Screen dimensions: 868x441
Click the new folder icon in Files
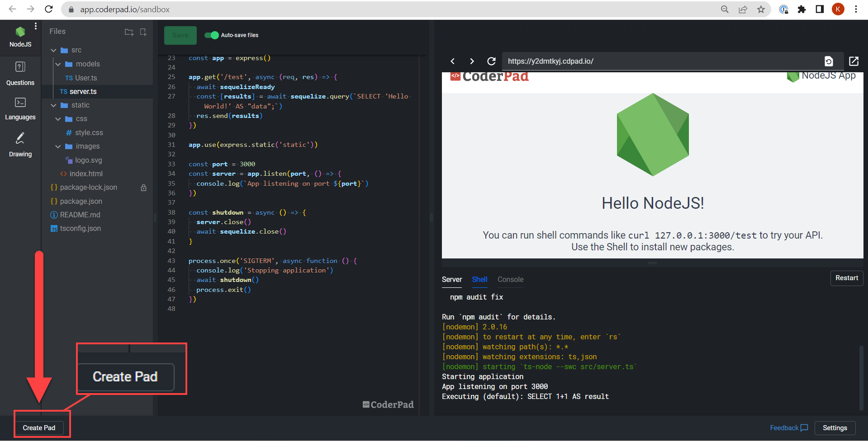click(x=129, y=32)
